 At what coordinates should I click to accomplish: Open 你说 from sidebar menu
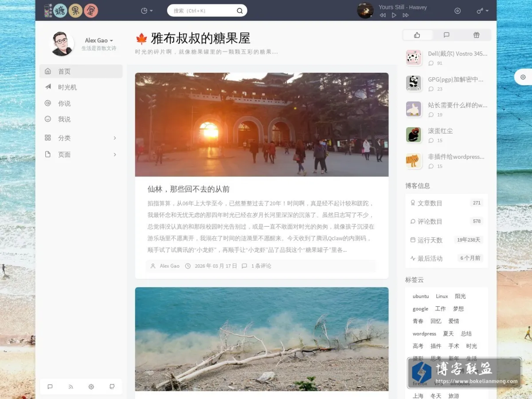[x=81, y=103]
